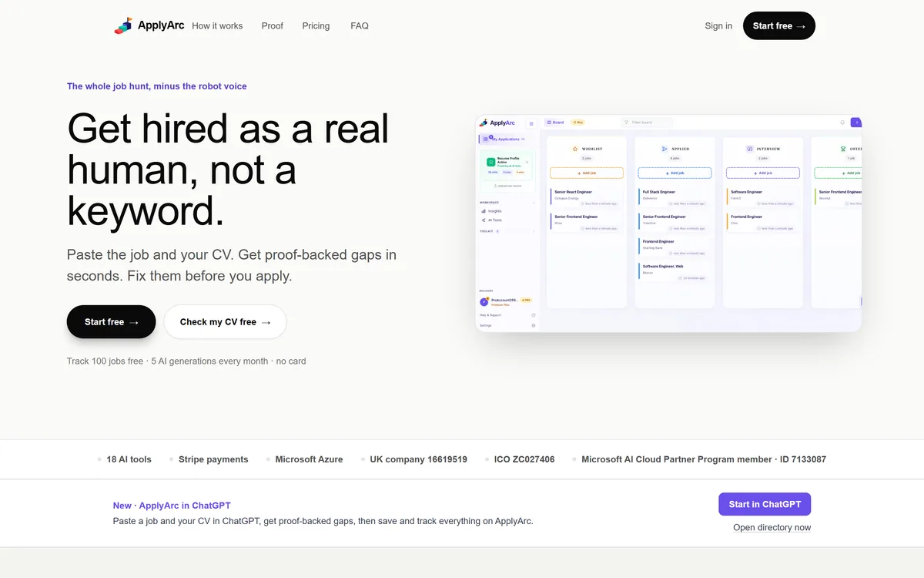This screenshot has height=578, width=924.
Task: Go to the Proof section
Action: click(272, 25)
